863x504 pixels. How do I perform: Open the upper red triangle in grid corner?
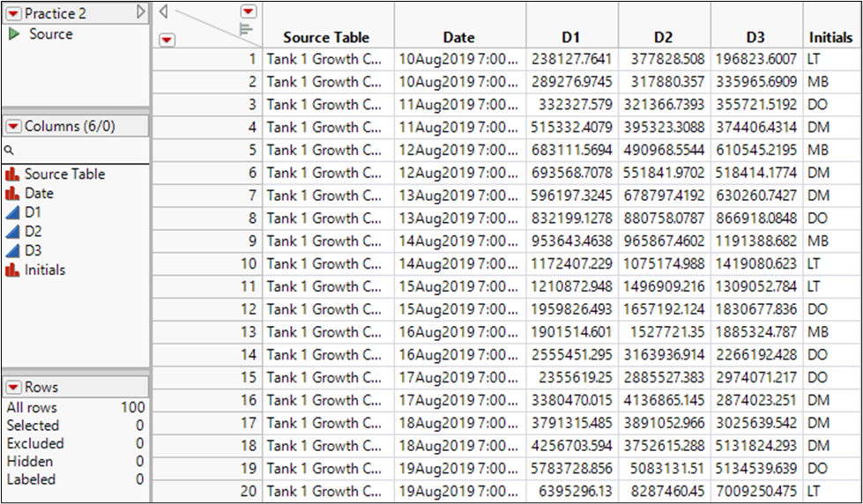(248, 11)
